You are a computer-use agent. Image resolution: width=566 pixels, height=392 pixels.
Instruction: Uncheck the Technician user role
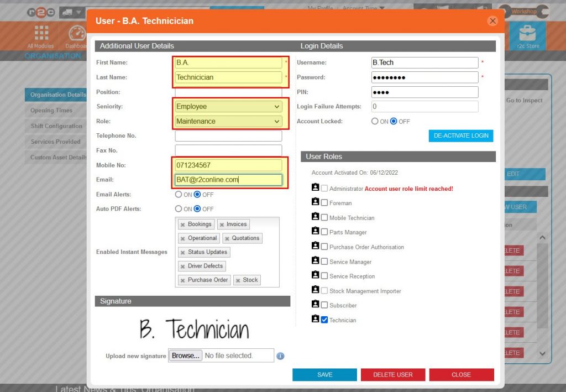coord(324,320)
